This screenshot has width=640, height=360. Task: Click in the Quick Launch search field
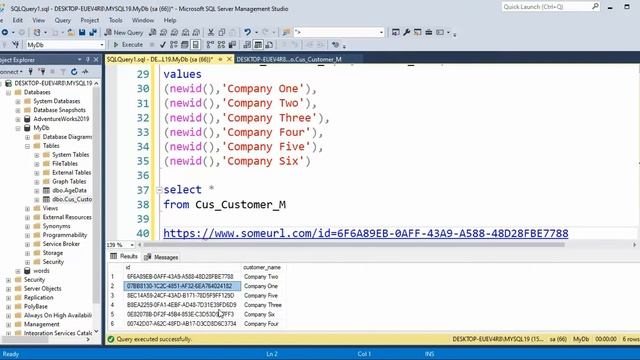(546, 7)
